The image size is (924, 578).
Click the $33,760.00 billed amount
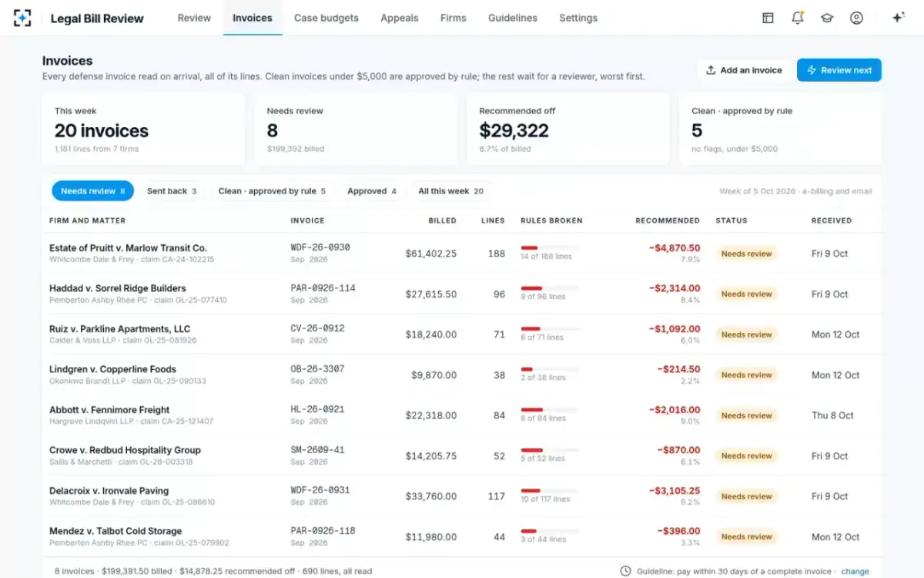click(x=431, y=496)
